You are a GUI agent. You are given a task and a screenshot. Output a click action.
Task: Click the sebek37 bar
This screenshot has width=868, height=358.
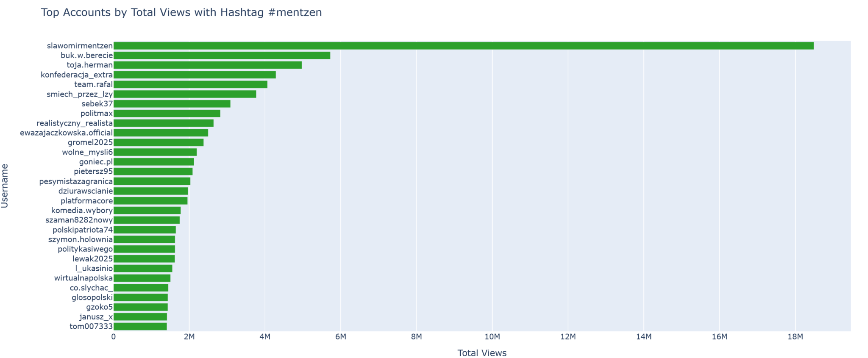pos(172,104)
